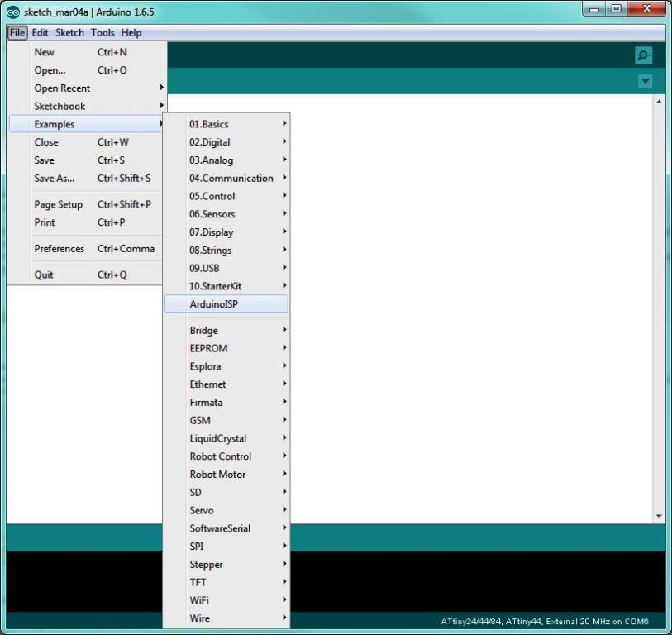
Task: Expand the SoftwareSerial library examples
Action: click(x=226, y=528)
